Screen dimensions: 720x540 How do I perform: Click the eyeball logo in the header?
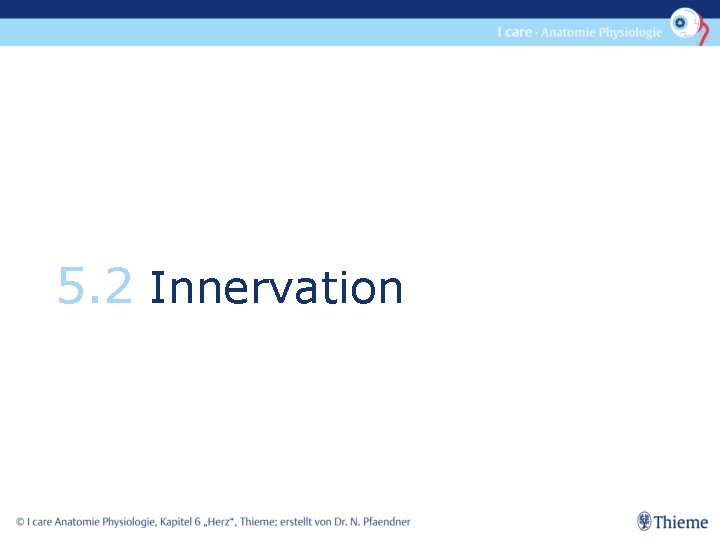[689, 25]
